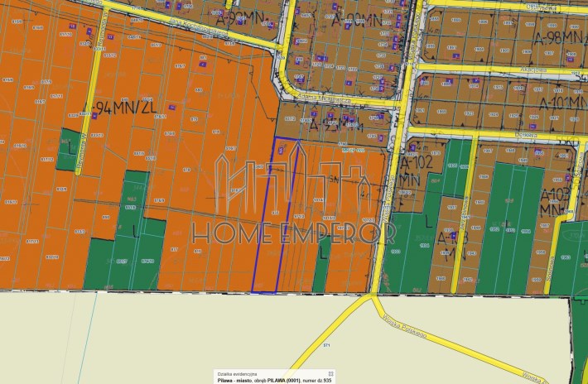Image resolution: width=588 pixels, height=384 pixels.
Task: Click the small green L zone near parcel 935
Action: [x=322, y=264]
